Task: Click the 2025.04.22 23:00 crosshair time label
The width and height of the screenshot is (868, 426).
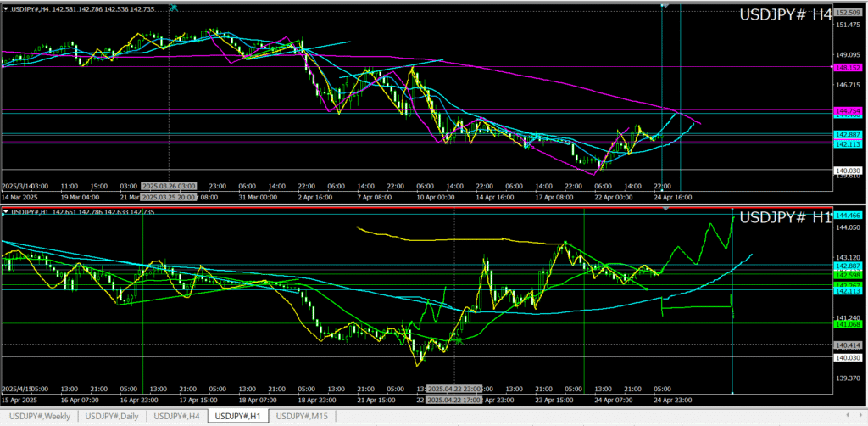Action: point(454,389)
